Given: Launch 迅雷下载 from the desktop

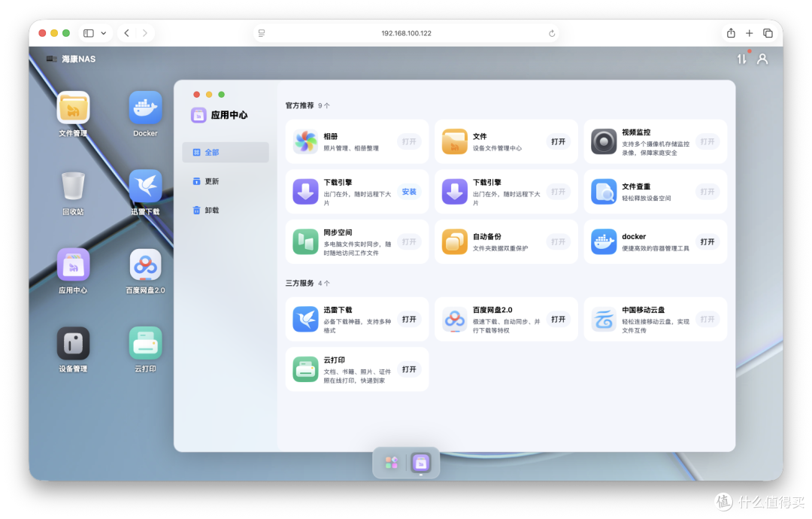Looking at the screenshot, I should pos(146,186).
